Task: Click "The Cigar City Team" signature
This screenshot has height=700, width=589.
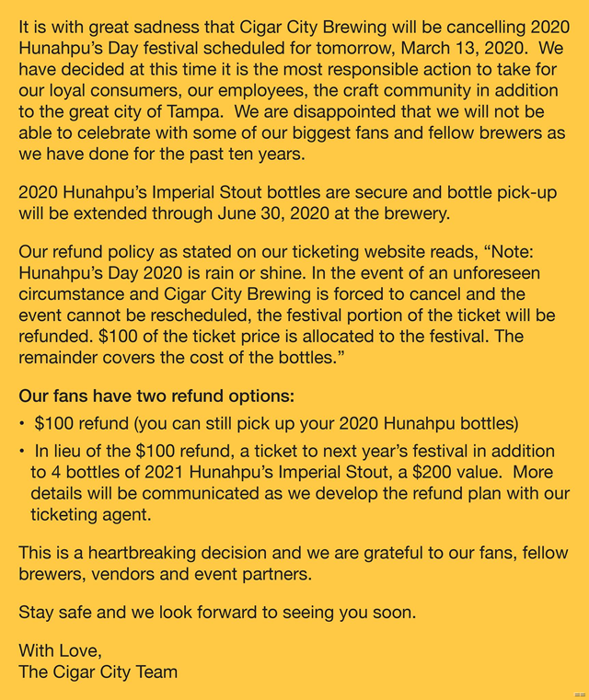Action: [x=98, y=671]
